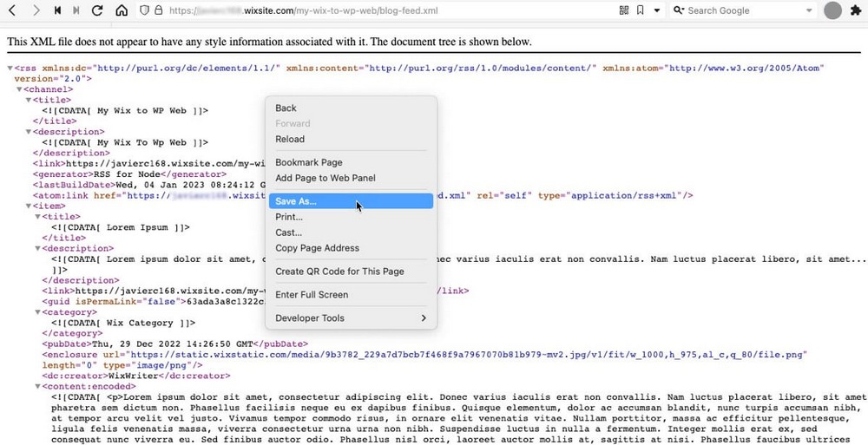
Task: Click the static.wixstatic.com enclosure URL
Action: 468,354
